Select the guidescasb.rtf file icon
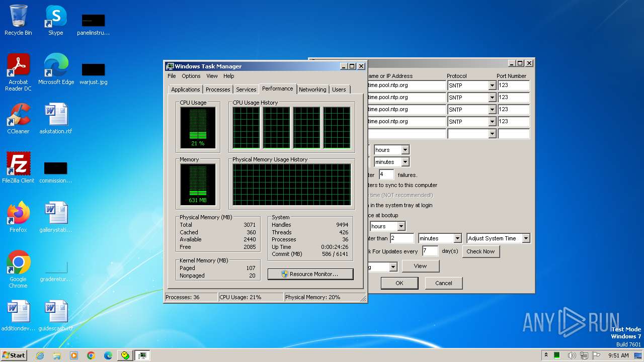Screen dimensions: 644x362 pos(56,316)
